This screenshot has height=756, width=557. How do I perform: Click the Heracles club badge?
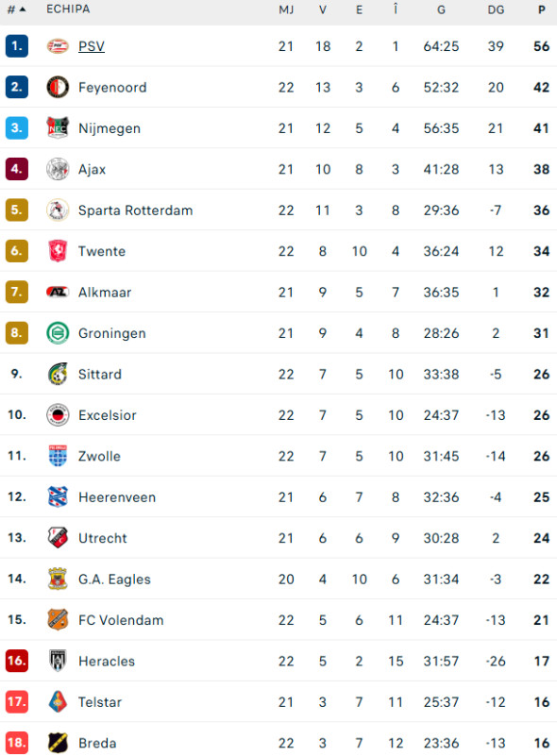coord(57,661)
